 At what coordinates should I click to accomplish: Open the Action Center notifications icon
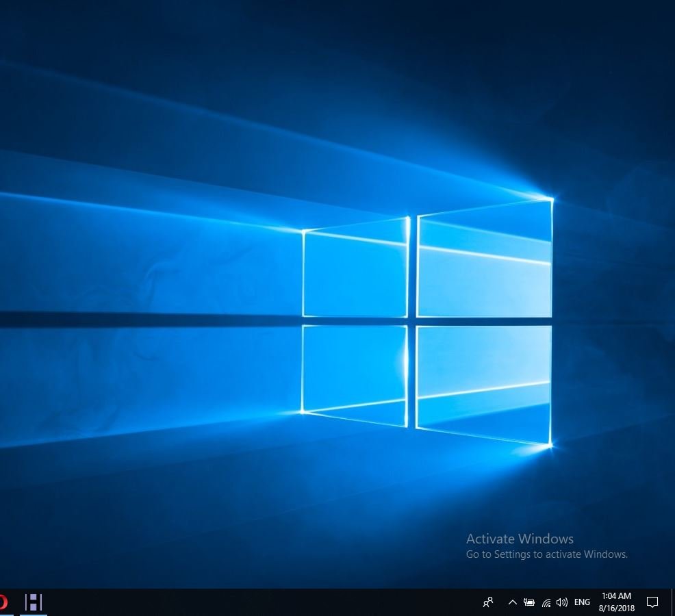click(652, 602)
